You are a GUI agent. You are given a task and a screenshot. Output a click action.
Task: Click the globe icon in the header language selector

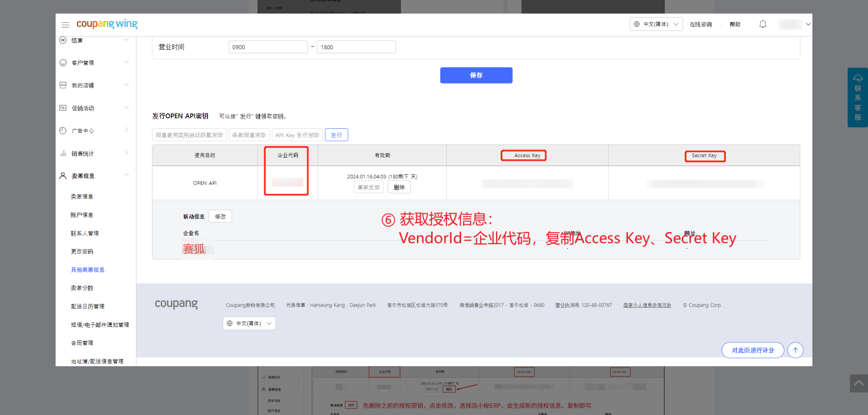(637, 24)
